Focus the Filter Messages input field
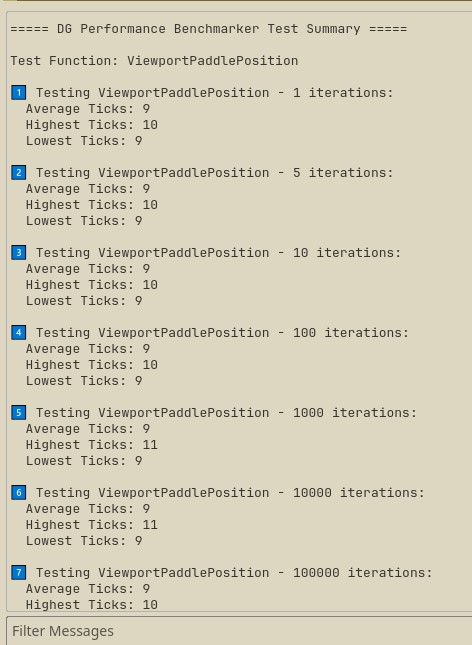The width and height of the screenshot is (472, 645). pos(239,631)
